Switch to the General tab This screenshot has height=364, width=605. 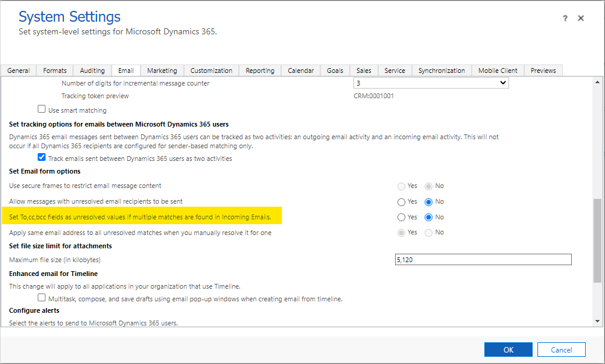tap(19, 71)
